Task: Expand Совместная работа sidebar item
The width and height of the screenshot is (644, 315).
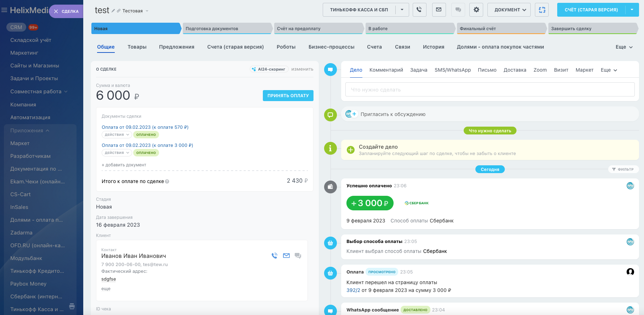Action: (39, 92)
